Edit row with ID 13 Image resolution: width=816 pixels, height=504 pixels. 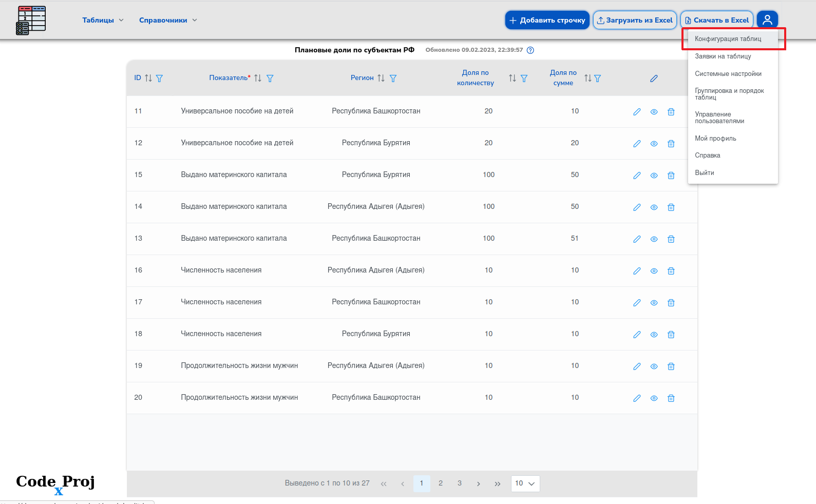pos(637,239)
